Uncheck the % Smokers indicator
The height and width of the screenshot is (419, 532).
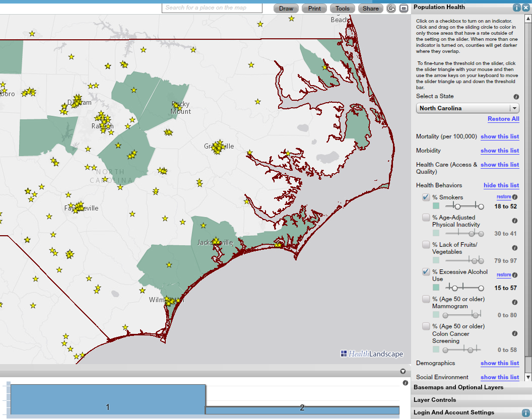pyautogui.click(x=426, y=197)
